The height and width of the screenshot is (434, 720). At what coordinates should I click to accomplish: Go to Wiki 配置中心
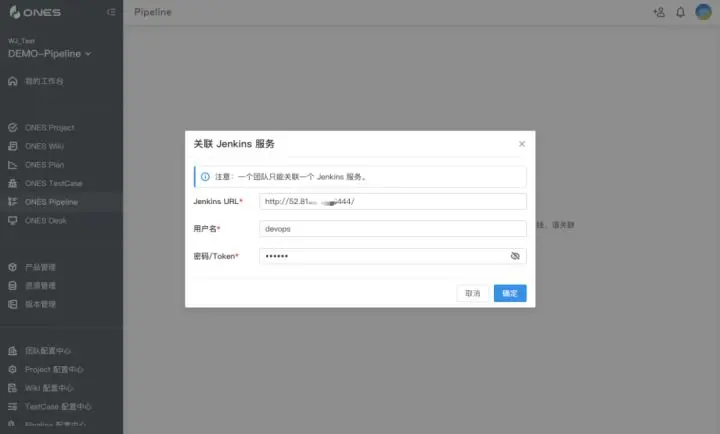tap(49, 388)
